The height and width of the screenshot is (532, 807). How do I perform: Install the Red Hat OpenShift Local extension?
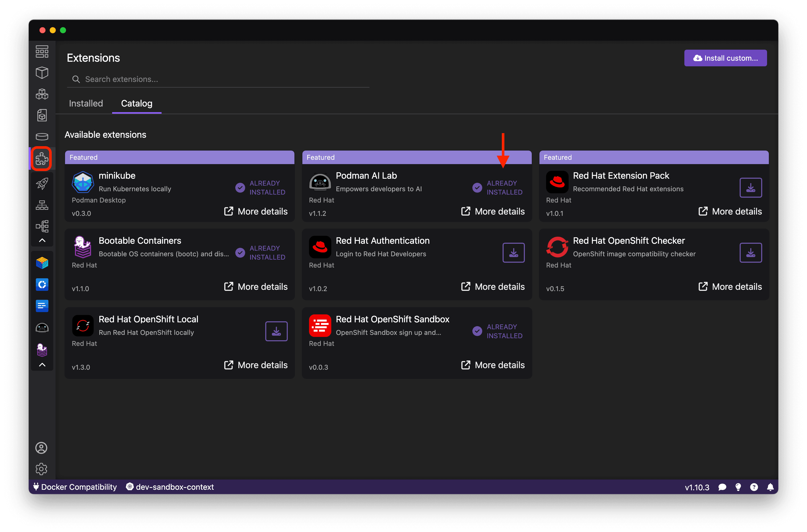(x=276, y=331)
